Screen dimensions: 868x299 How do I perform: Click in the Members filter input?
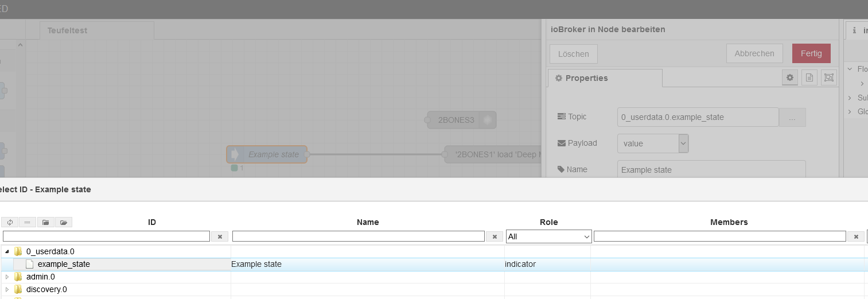(x=720, y=236)
